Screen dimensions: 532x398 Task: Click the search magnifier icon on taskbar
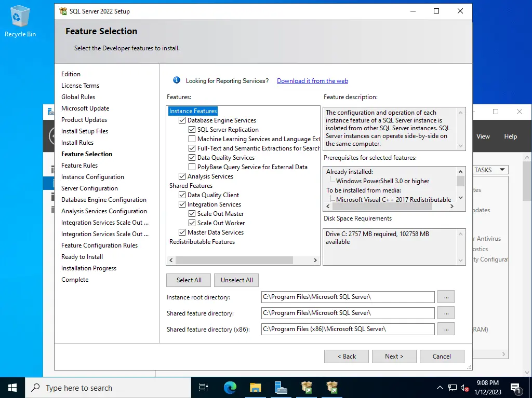tap(35, 388)
